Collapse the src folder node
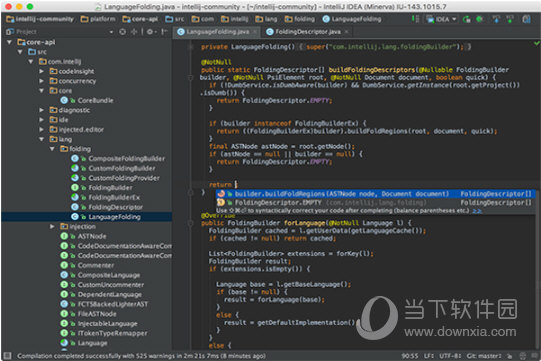The width and height of the screenshot is (541, 361). [x=20, y=52]
